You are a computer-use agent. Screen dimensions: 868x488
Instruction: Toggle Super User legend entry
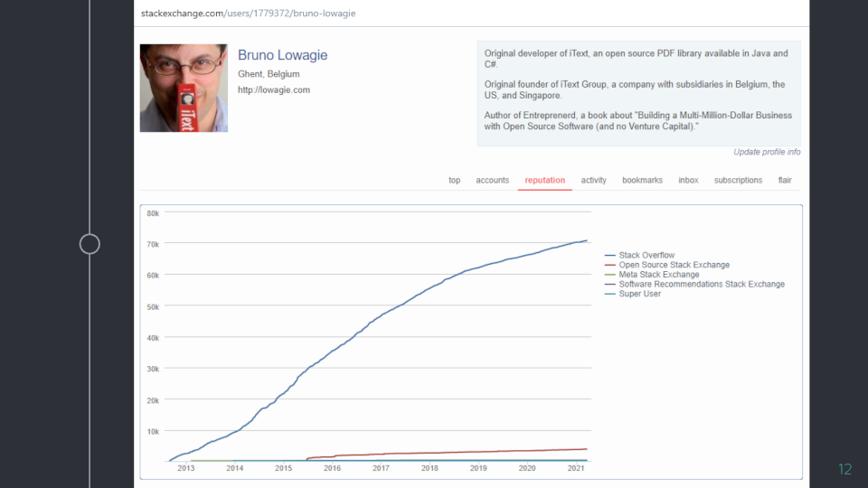pyautogui.click(x=633, y=294)
